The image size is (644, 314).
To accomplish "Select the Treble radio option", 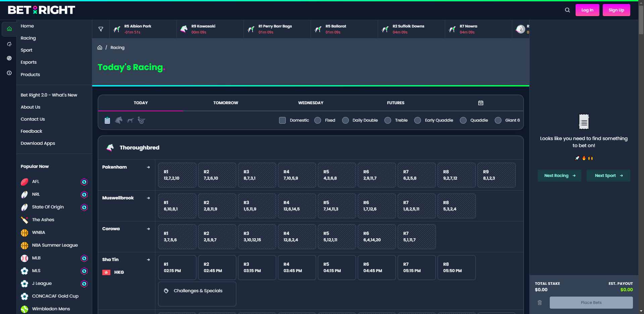I will (x=388, y=120).
